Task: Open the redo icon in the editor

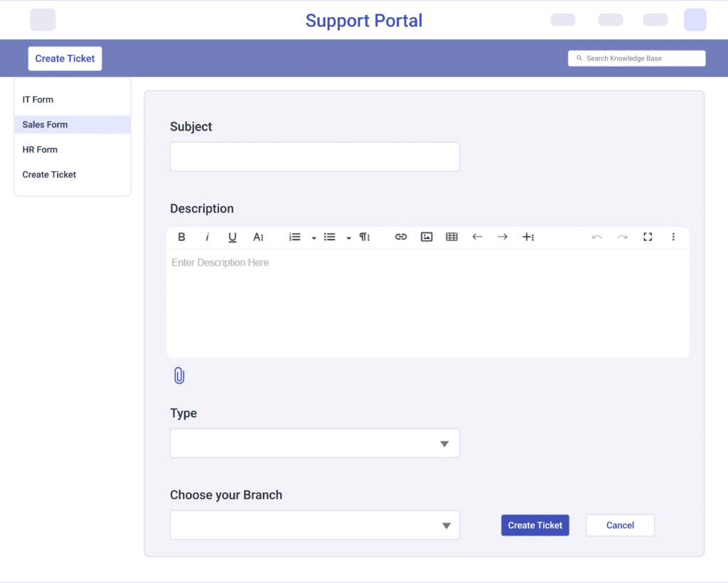Action: (621, 237)
